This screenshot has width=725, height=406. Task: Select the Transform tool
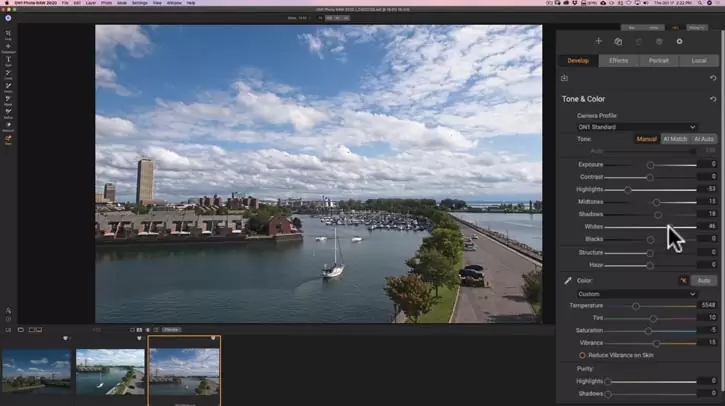coord(8,47)
